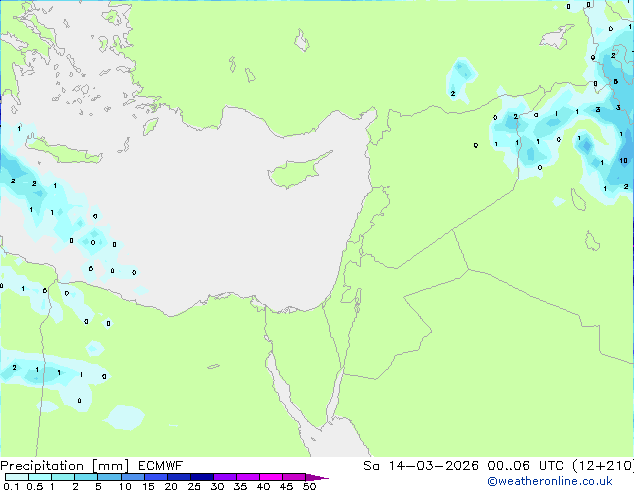Click the 45–50 mm legend swatch
Screen dimensions: 634x490
point(294,477)
